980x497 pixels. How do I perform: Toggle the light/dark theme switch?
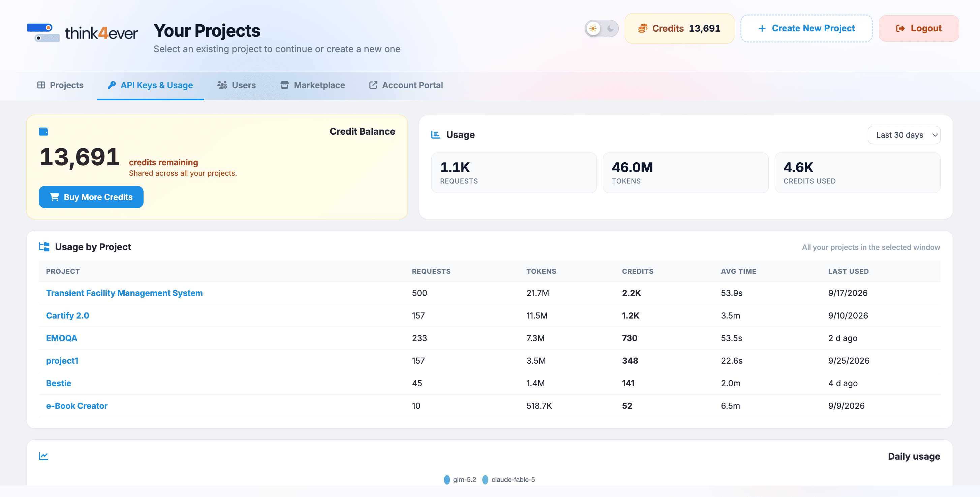(602, 29)
